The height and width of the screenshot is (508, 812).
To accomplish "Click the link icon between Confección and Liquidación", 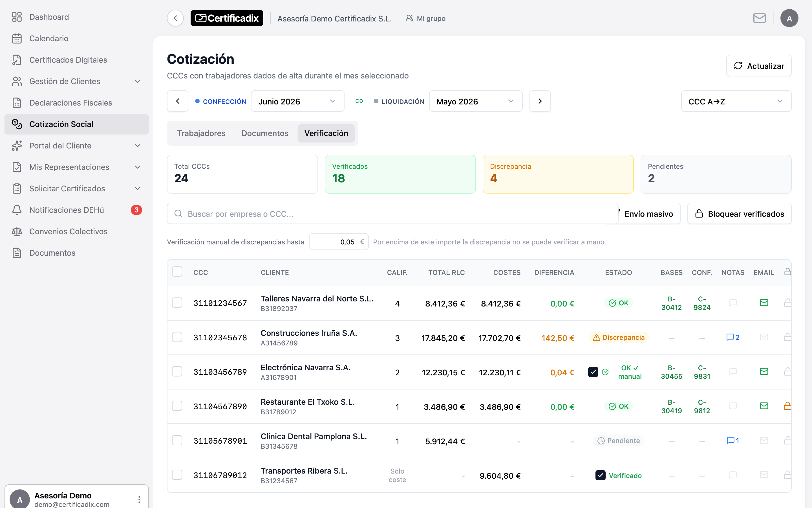I will [359, 101].
